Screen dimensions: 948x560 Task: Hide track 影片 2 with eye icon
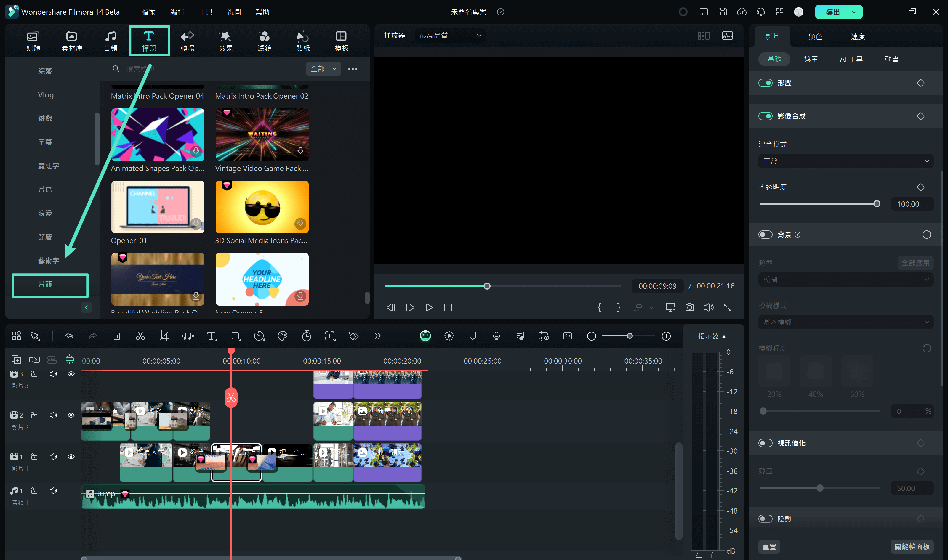point(71,415)
